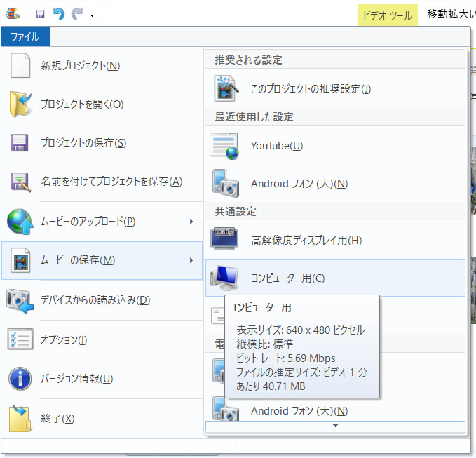Choose このプロジェクトの推奨設定 option
Image resolution: width=476 pixels, height=458 pixels.
[311, 88]
